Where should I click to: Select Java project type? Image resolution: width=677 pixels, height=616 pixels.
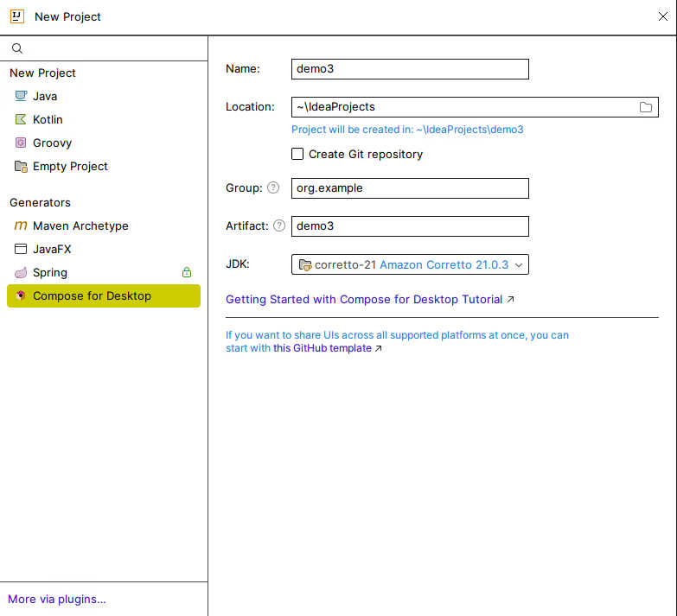[x=104, y=96]
